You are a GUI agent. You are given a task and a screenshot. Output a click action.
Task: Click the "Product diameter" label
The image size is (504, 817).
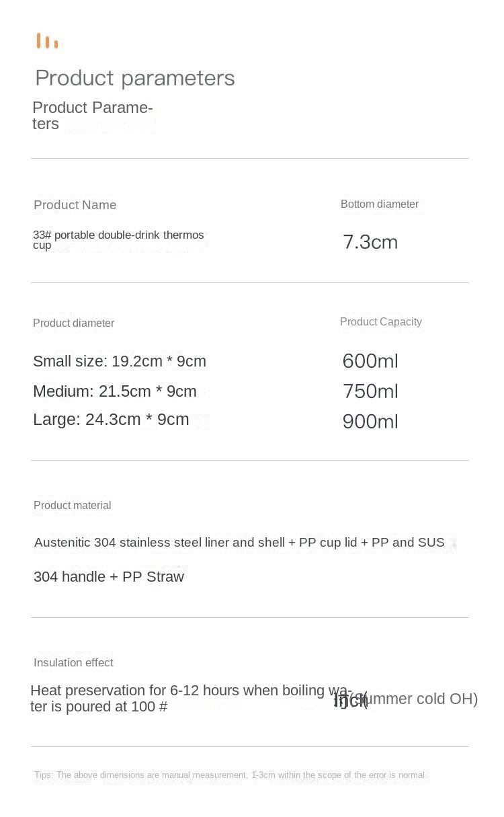(x=74, y=323)
